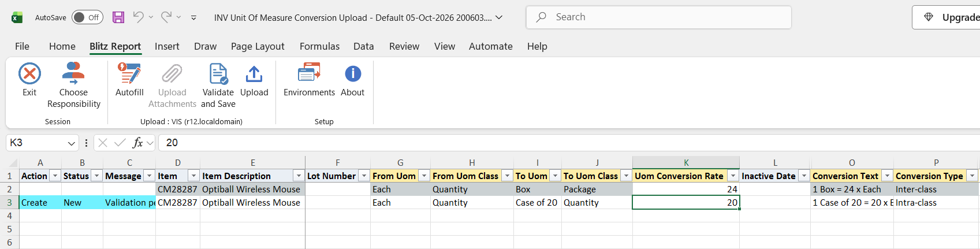Expand the Undo history dropdown
Viewport: 980px width, 249px height.
coord(151,17)
